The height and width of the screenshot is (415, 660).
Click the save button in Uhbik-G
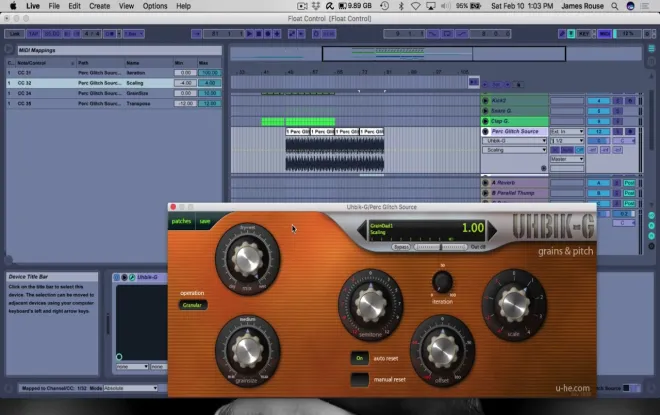coord(205,221)
